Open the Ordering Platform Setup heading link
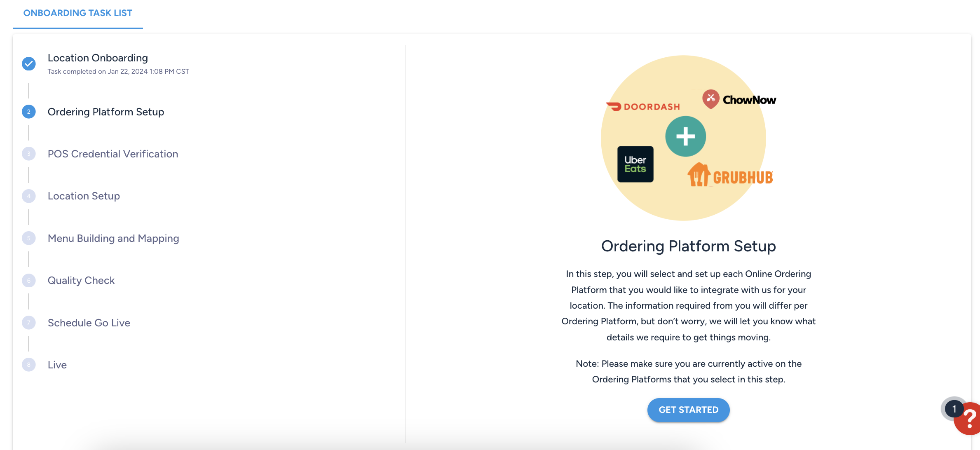This screenshot has width=980, height=450. (x=688, y=246)
